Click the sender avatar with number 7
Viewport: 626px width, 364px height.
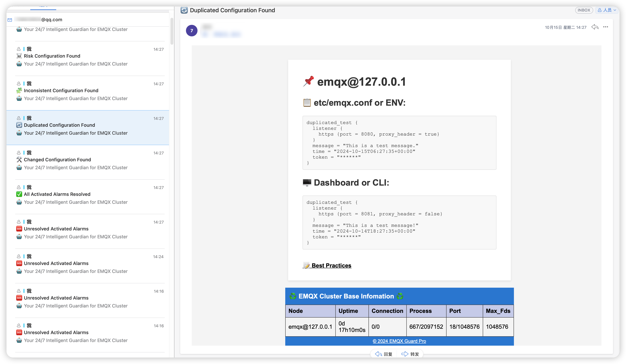[192, 31]
